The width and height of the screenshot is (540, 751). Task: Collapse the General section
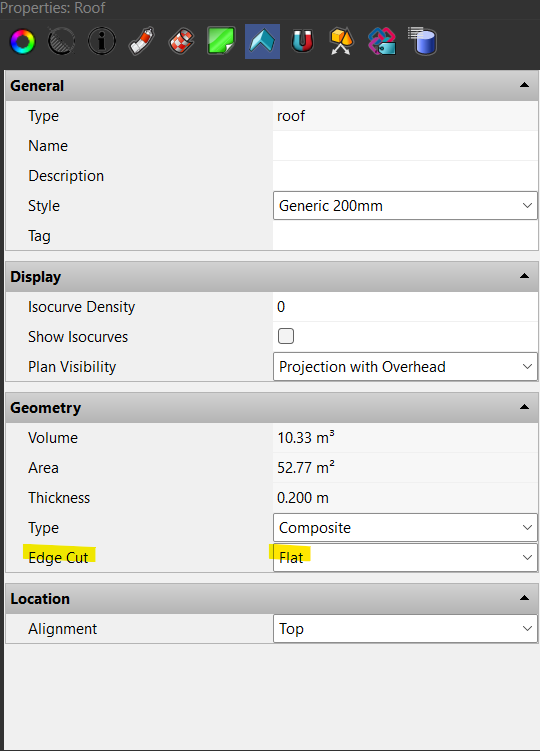point(525,85)
